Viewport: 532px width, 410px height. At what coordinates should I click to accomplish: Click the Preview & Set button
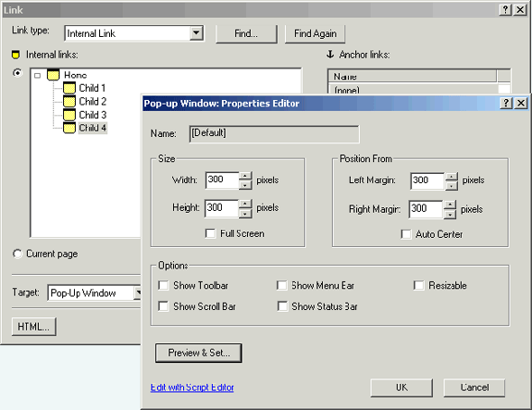coord(198,353)
